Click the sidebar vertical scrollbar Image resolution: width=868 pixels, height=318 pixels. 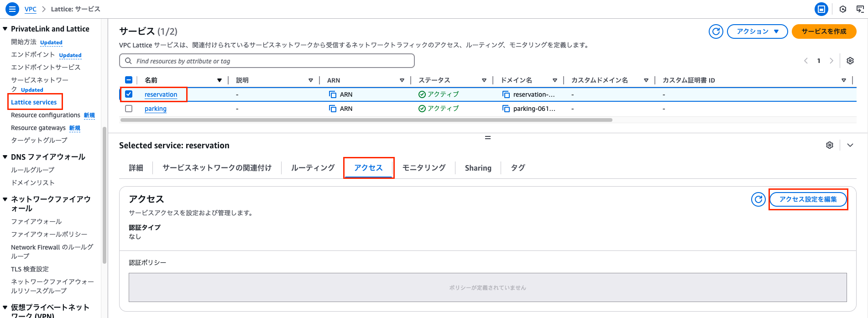(105, 195)
